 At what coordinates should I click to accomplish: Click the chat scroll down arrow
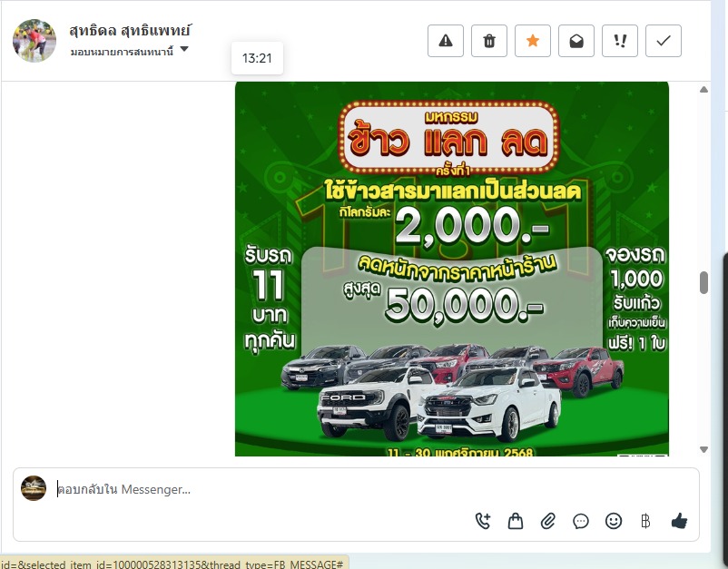coord(703,449)
